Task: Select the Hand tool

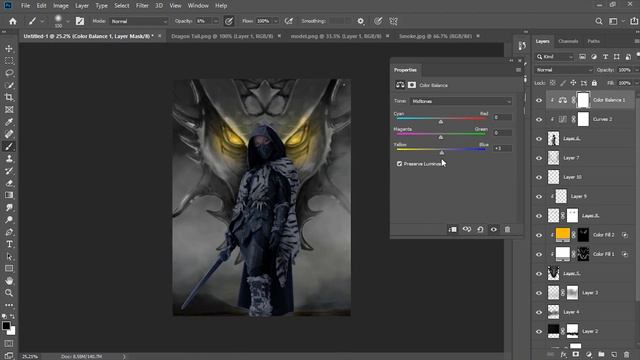Action: (9, 281)
